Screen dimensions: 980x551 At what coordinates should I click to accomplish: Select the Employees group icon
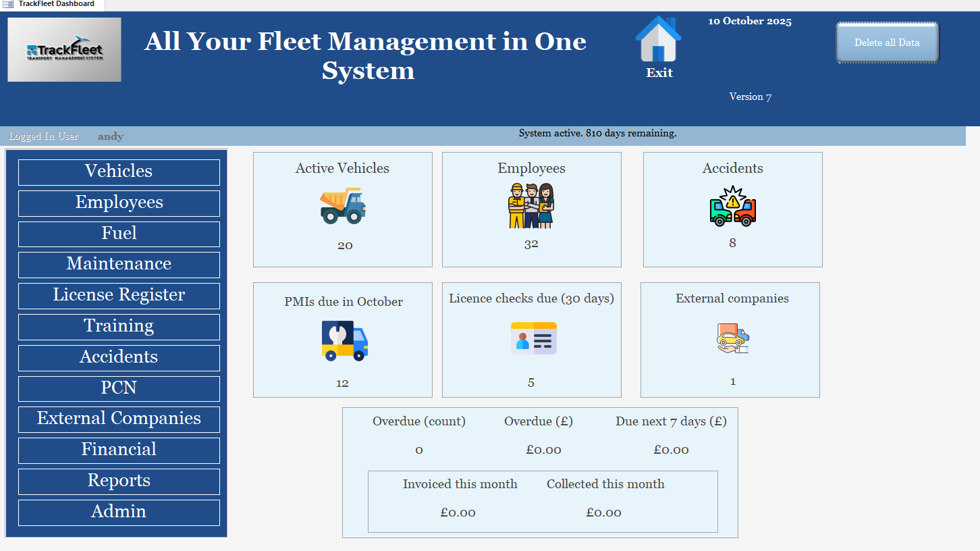(x=531, y=205)
